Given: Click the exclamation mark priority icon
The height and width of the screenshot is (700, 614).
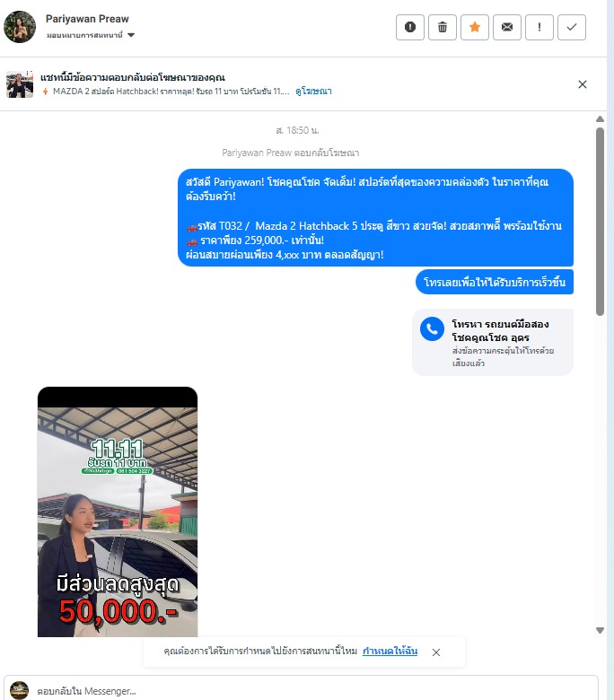Looking at the screenshot, I should (x=539, y=27).
